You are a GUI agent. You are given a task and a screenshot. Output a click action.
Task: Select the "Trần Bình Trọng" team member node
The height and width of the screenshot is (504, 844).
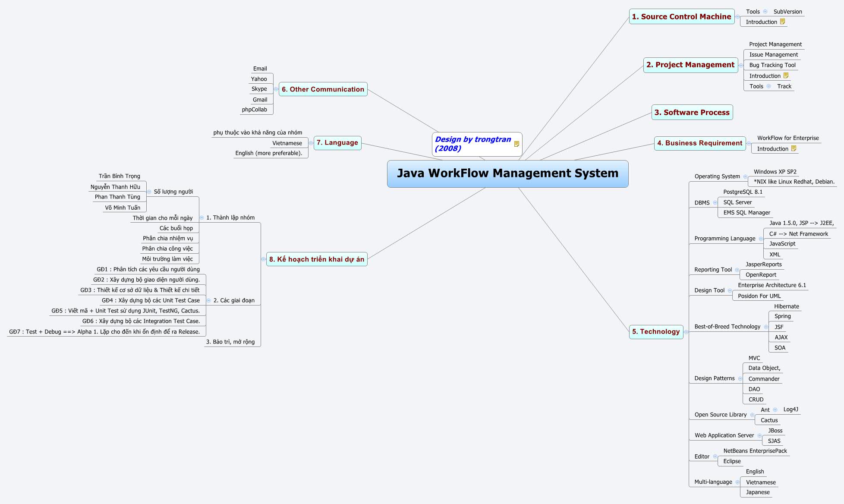pos(119,176)
